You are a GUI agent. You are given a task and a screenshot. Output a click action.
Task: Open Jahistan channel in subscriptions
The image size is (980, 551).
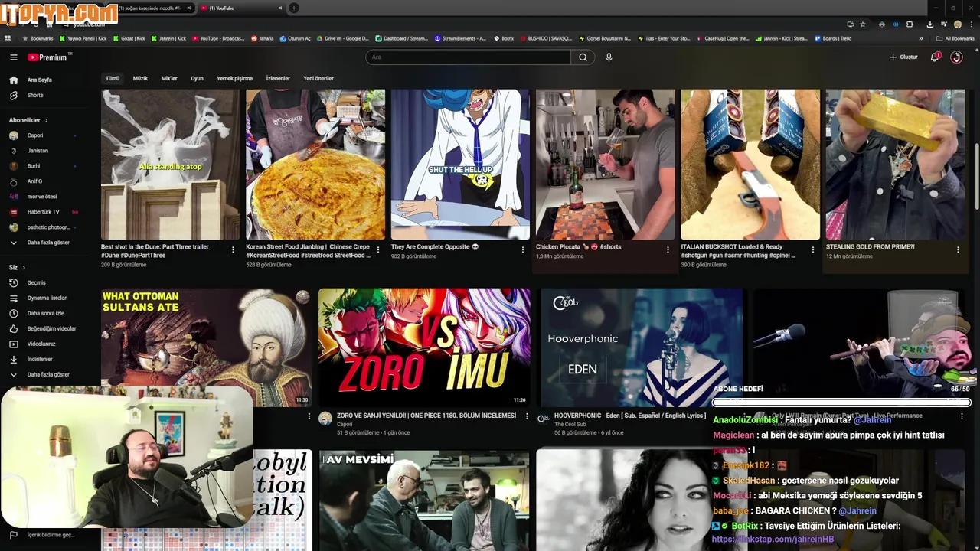(x=38, y=151)
